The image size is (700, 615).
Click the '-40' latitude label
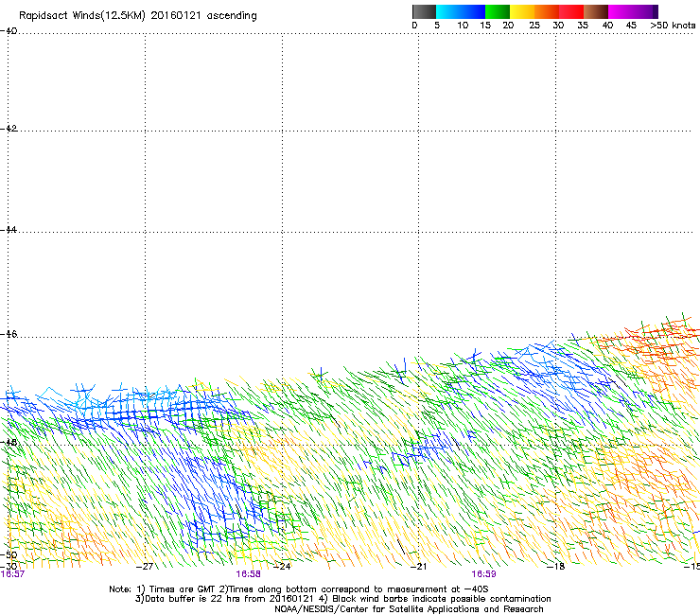click(9, 31)
